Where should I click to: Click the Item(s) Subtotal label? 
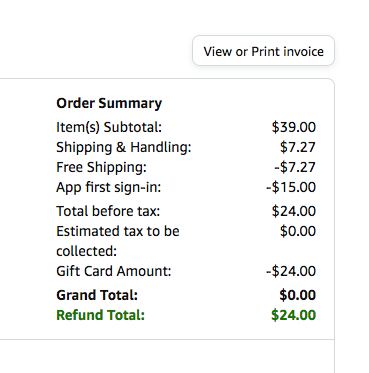(109, 127)
